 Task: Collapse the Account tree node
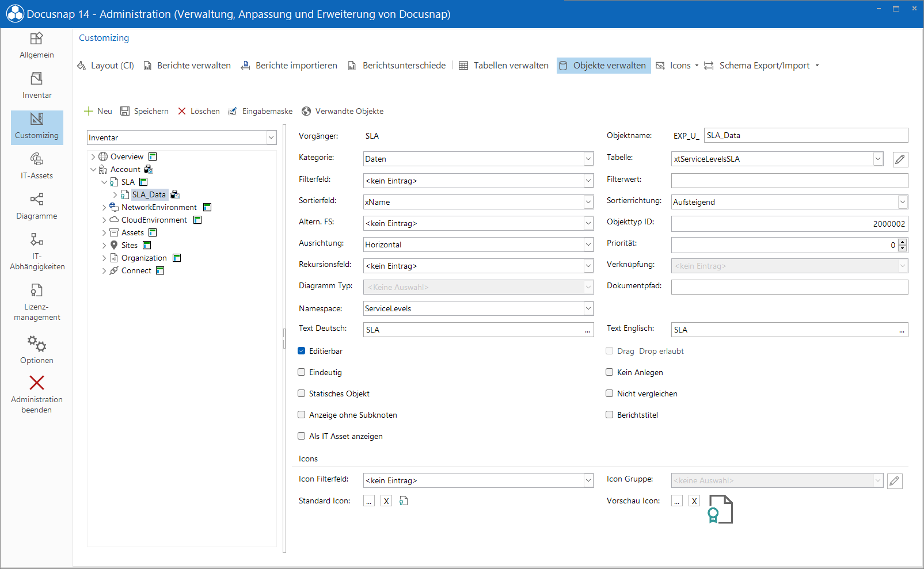(x=93, y=170)
